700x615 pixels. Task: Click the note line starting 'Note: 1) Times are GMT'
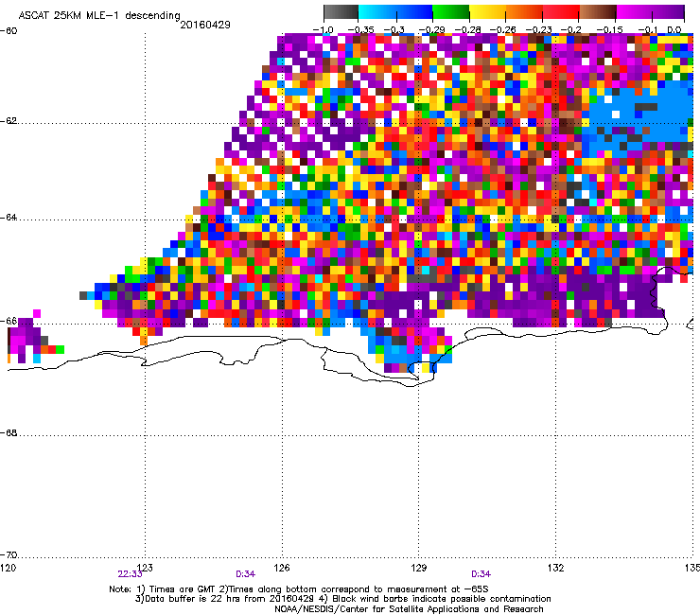point(299,589)
